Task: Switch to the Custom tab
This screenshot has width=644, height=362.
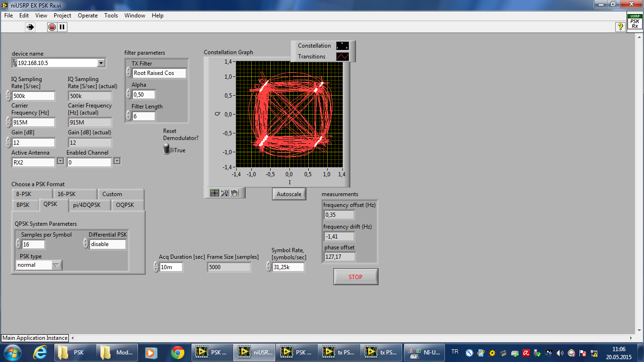Action: pos(121,194)
